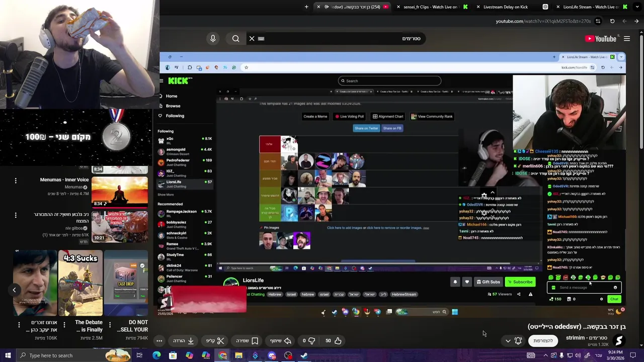The width and height of the screenshot is (644, 362).
Task: Open strimim channel avatar
Action: [x=619, y=340]
